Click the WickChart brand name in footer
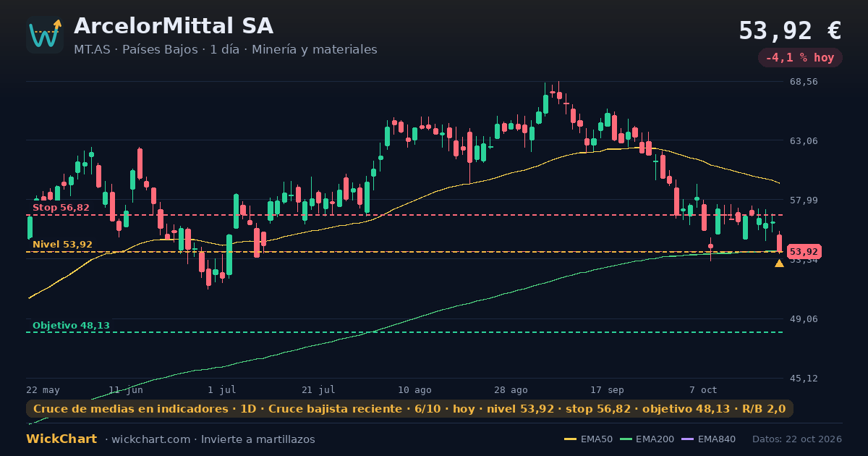Viewport: 868px width, 456px height. point(61,439)
